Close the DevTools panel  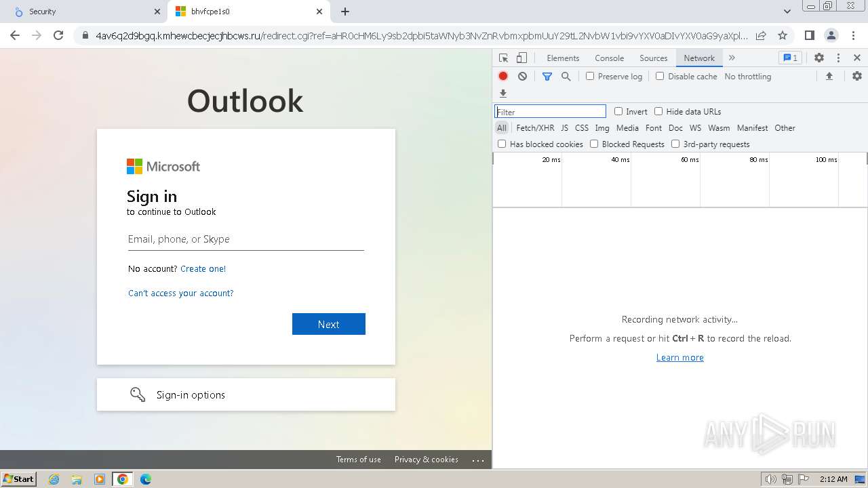pyautogui.click(x=857, y=58)
